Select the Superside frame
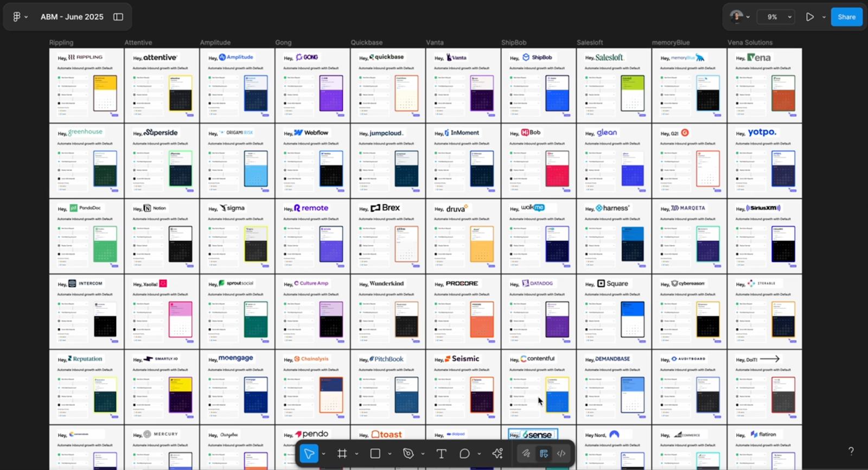 162,161
